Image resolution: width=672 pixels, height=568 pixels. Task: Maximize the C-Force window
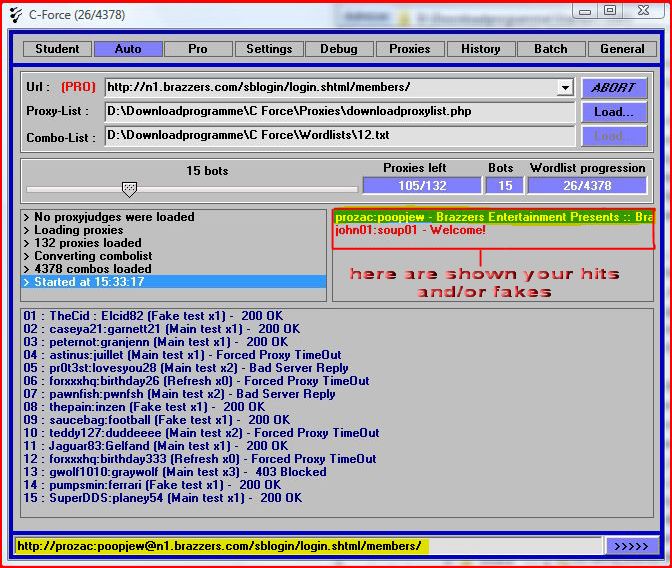[x=610, y=11]
